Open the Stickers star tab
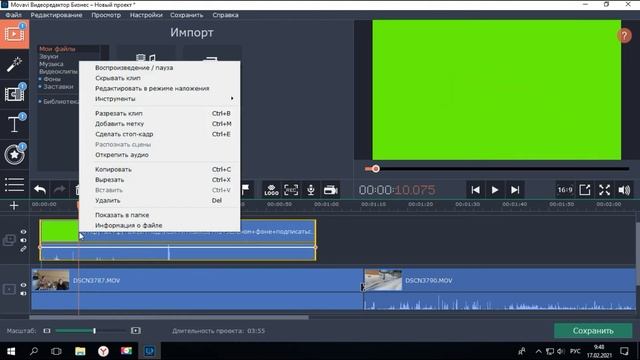 click(14, 154)
